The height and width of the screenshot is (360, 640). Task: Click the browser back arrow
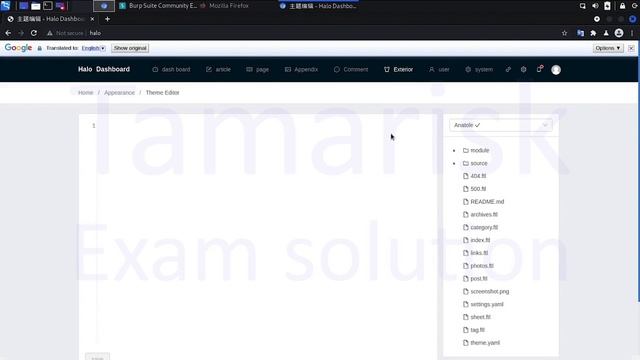[8, 33]
